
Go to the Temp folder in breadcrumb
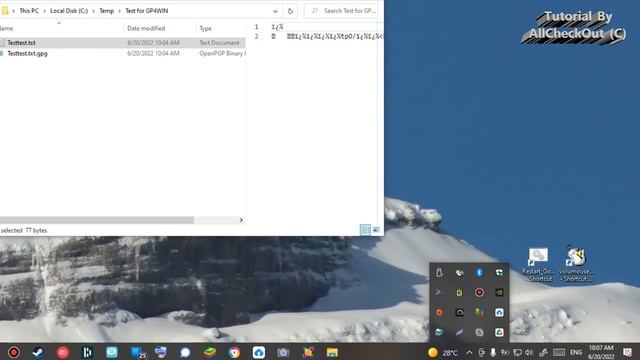107,11
